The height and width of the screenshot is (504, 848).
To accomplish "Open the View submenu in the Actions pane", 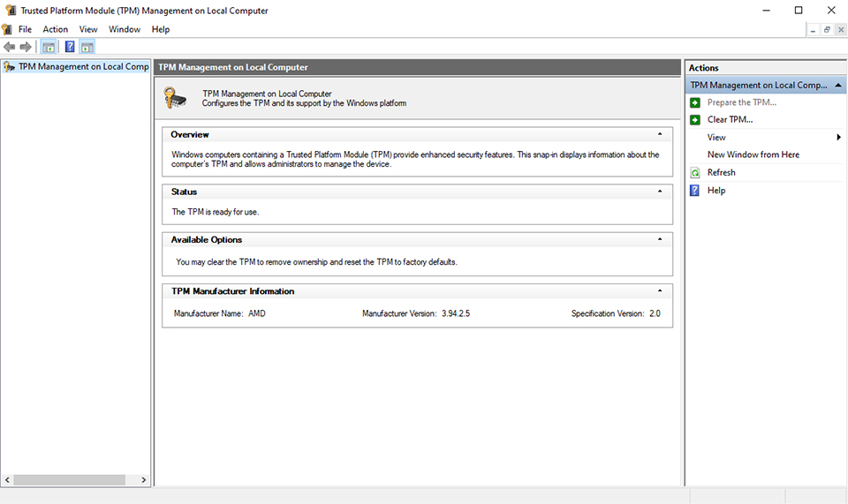I will [716, 138].
